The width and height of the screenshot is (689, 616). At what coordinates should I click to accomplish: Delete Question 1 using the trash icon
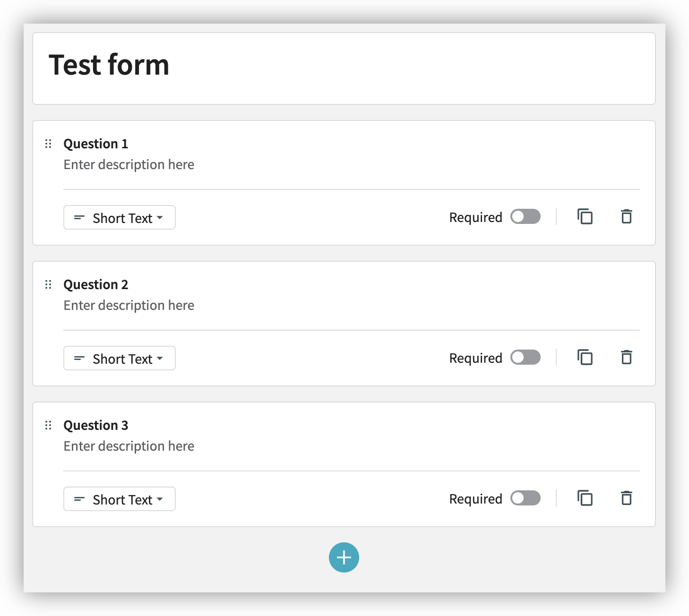click(x=627, y=217)
